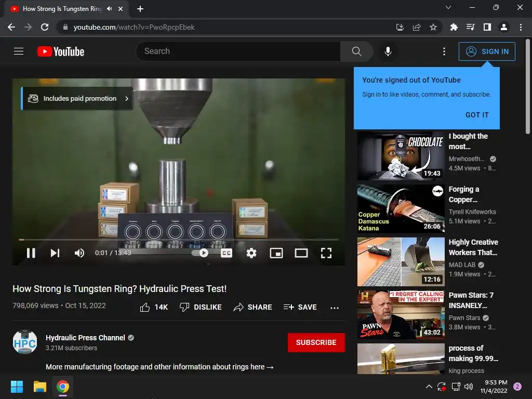Image resolution: width=532 pixels, height=399 pixels.
Task: Click the video title text
Action: pos(119,289)
